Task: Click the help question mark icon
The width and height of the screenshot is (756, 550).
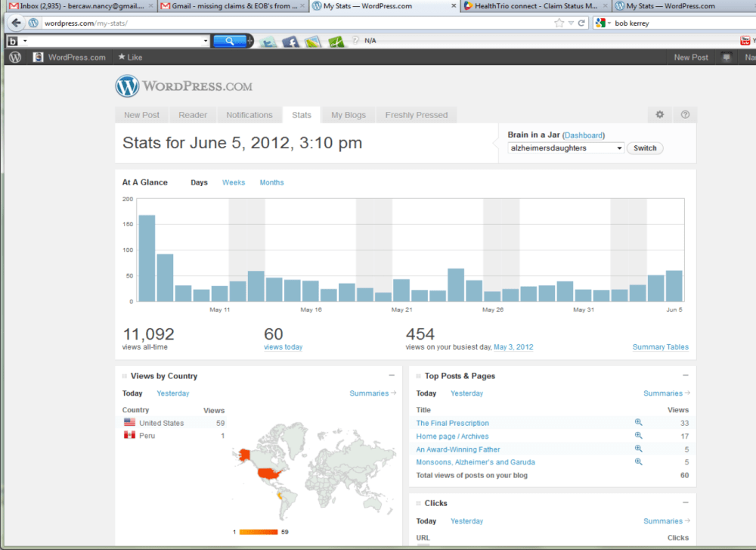Action: [685, 115]
